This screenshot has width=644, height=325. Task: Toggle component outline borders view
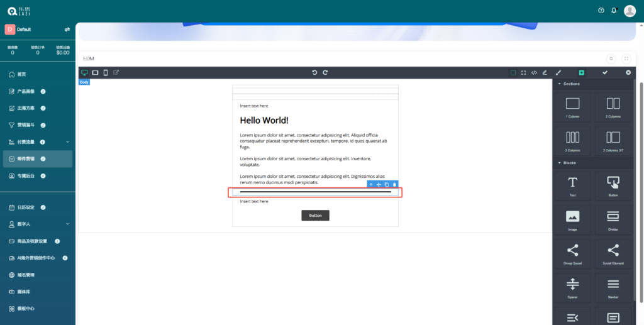pyautogui.click(x=513, y=73)
